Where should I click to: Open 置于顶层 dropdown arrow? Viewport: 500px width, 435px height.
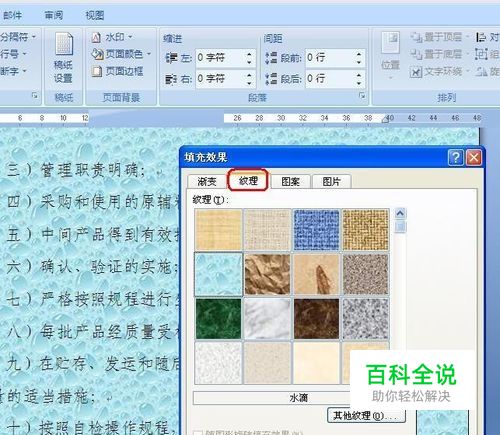click(x=467, y=37)
